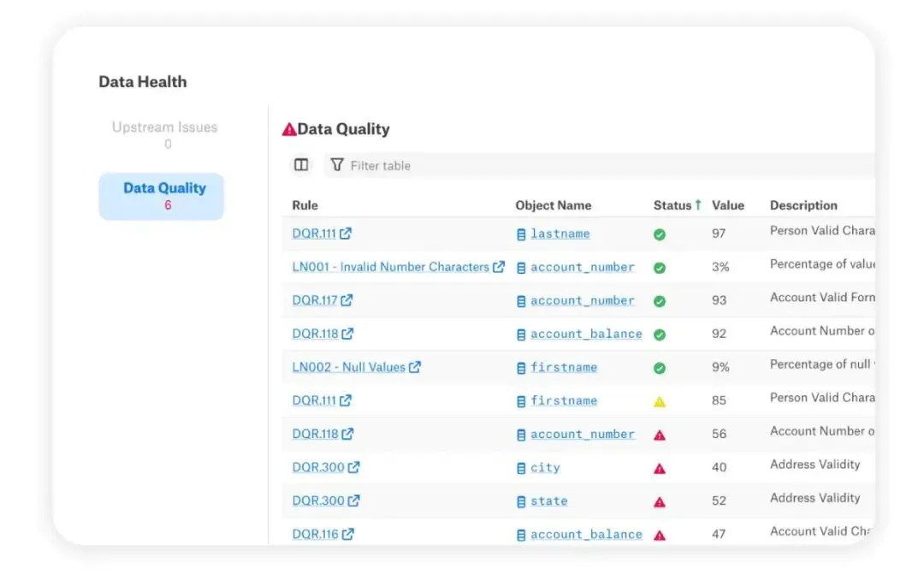Switch to Upstream Issues tab

tap(164, 135)
